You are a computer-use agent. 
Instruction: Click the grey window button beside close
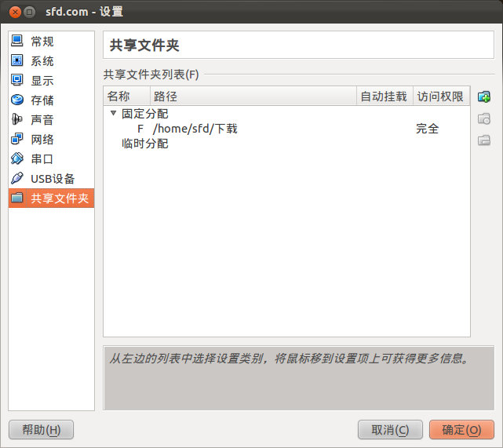pos(30,12)
